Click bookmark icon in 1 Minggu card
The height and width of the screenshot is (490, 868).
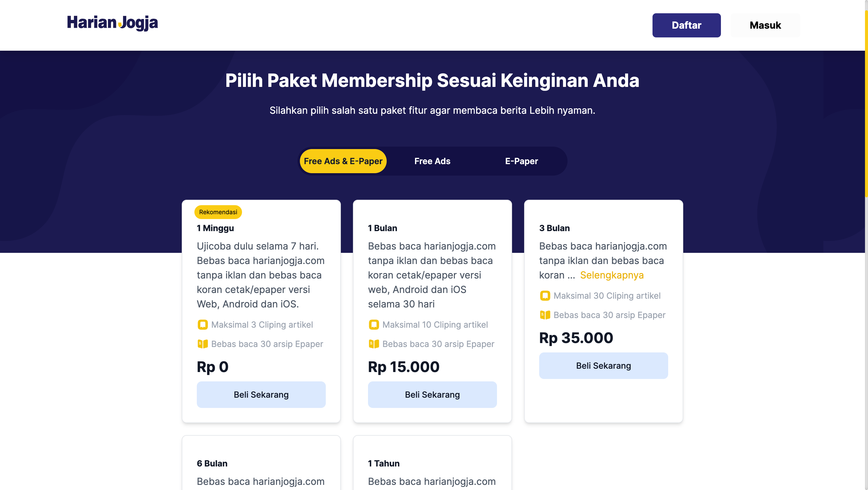point(203,324)
